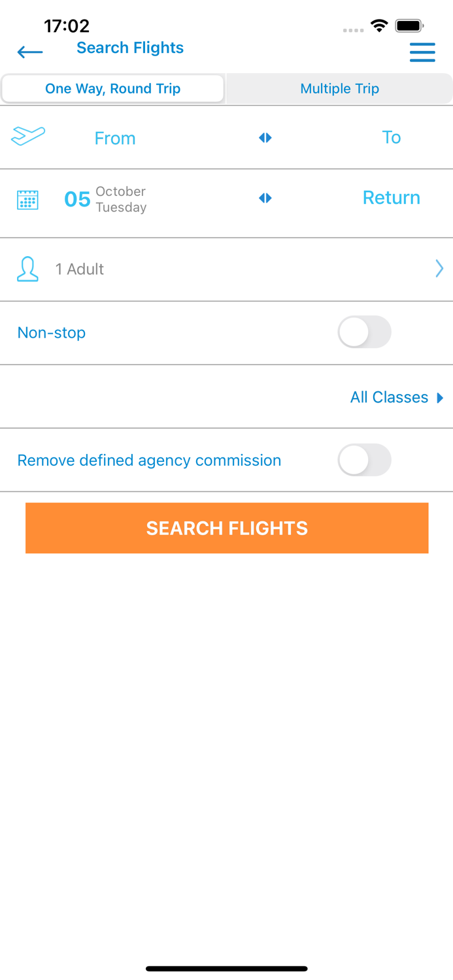The image size is (453, 980).
Task: Expand passenger options with the right chevron
Action: pos(439,269)
